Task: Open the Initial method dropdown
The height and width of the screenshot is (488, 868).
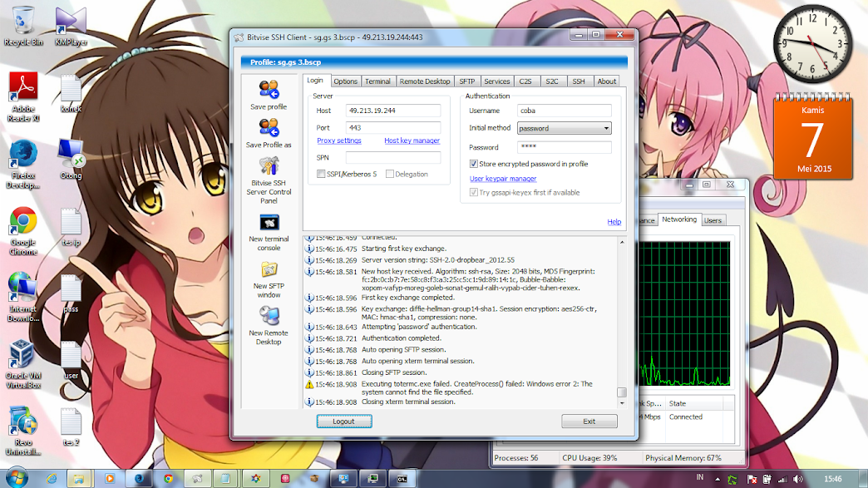Action: 564,128
